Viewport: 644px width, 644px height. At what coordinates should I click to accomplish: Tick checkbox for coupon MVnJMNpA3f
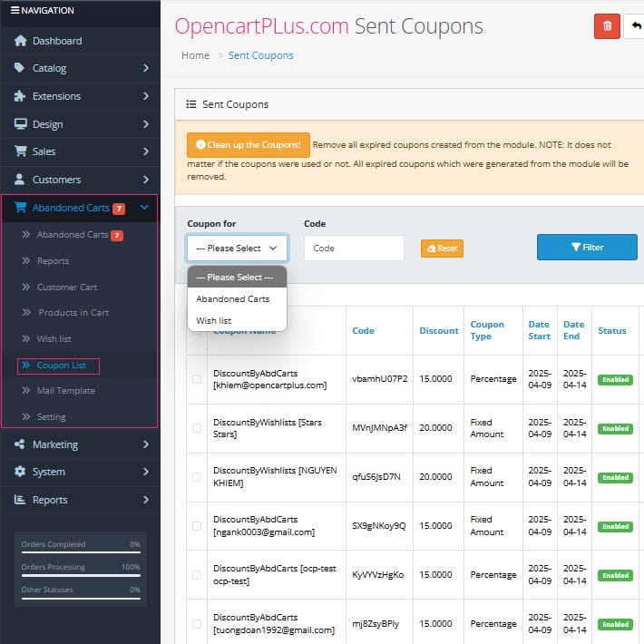click(x=197, y=428)
